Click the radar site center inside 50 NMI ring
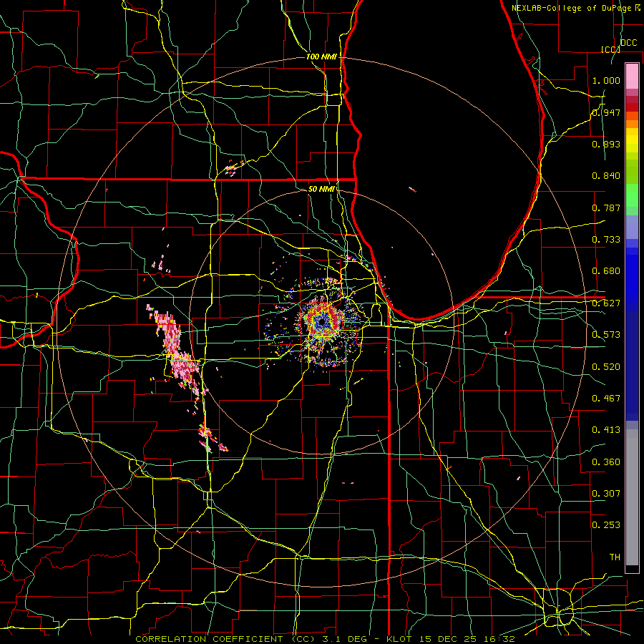 pos(322,323)
